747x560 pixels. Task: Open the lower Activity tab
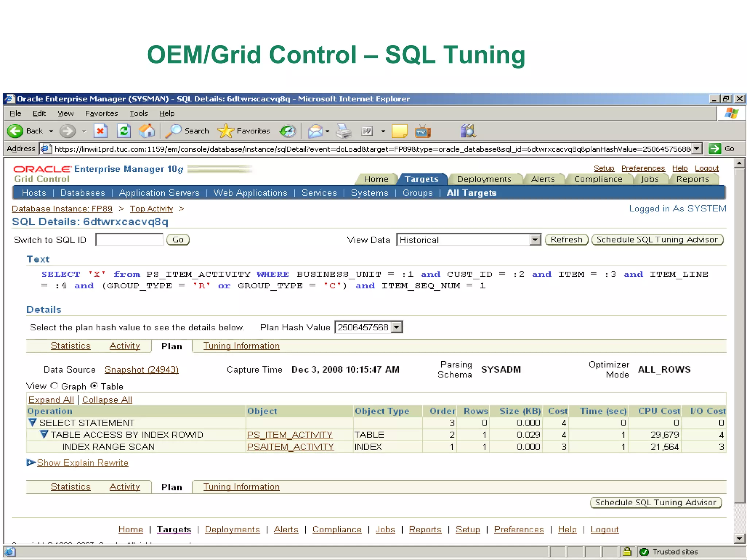click(x=125, y=487)
